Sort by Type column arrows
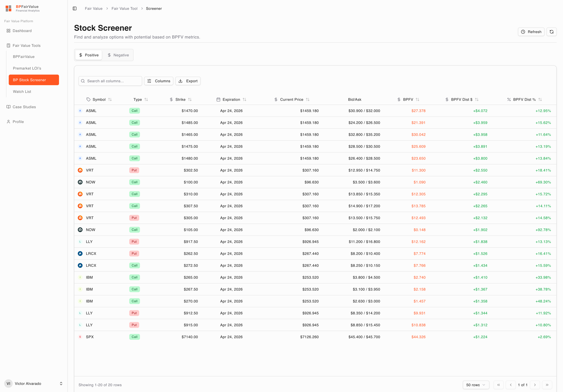 (146, 100)
